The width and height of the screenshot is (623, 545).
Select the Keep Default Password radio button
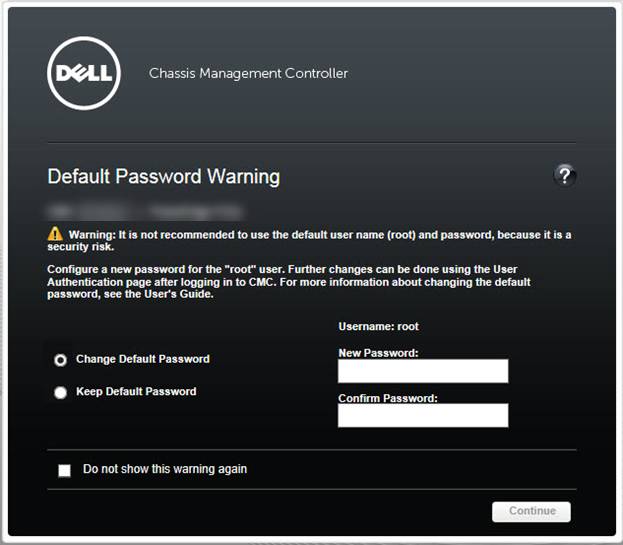click(x=61, y=393)
